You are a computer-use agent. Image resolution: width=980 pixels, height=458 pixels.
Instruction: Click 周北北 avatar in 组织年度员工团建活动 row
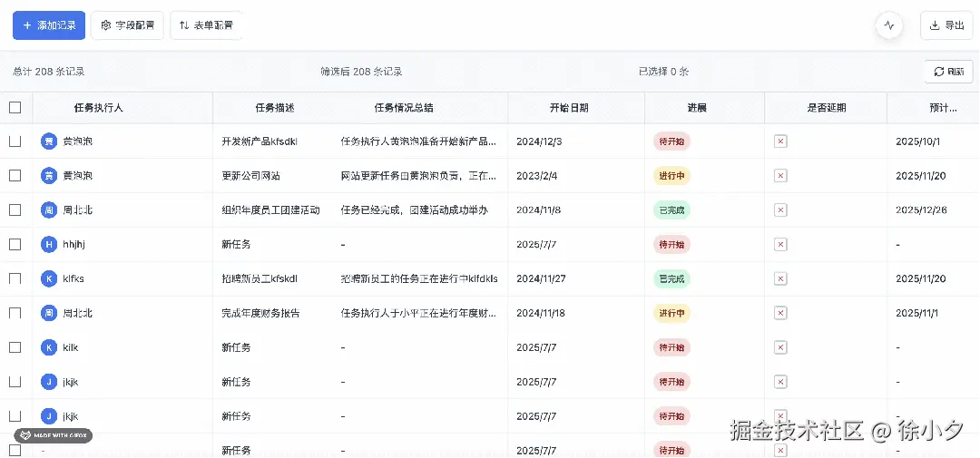tap(49, 210)
